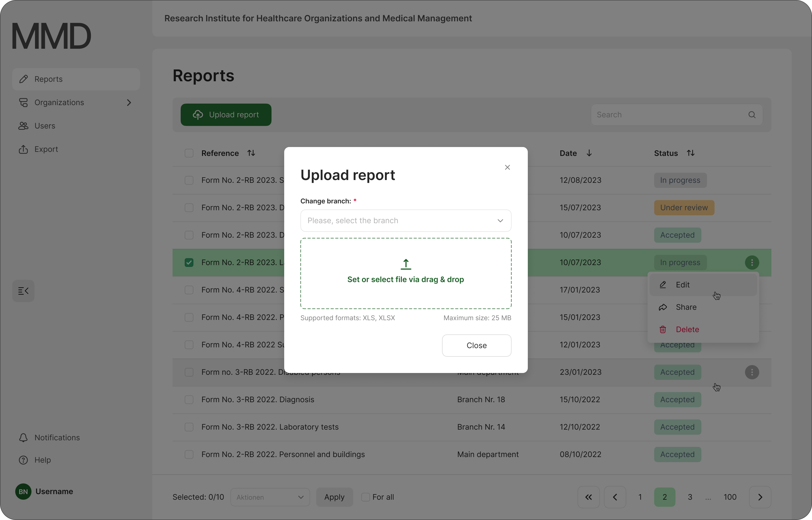Click the Accepted status badge for Diagnosis
Screen dimensions: 812x520
click(677, 399)
